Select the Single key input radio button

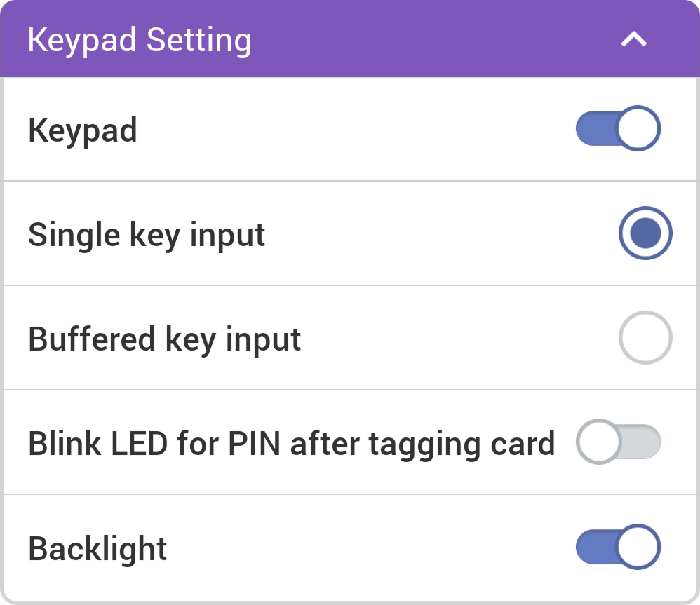point(645,233)
